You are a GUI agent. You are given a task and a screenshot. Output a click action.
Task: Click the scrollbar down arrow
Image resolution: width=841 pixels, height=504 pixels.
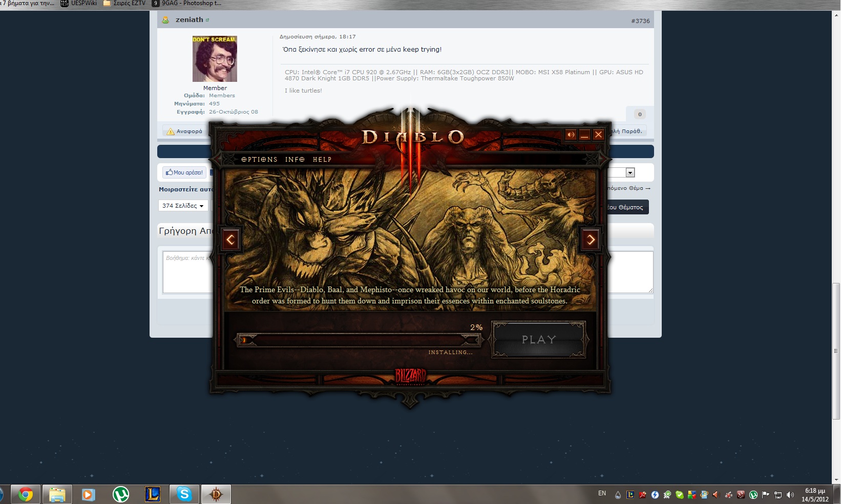tap(836, 480)
